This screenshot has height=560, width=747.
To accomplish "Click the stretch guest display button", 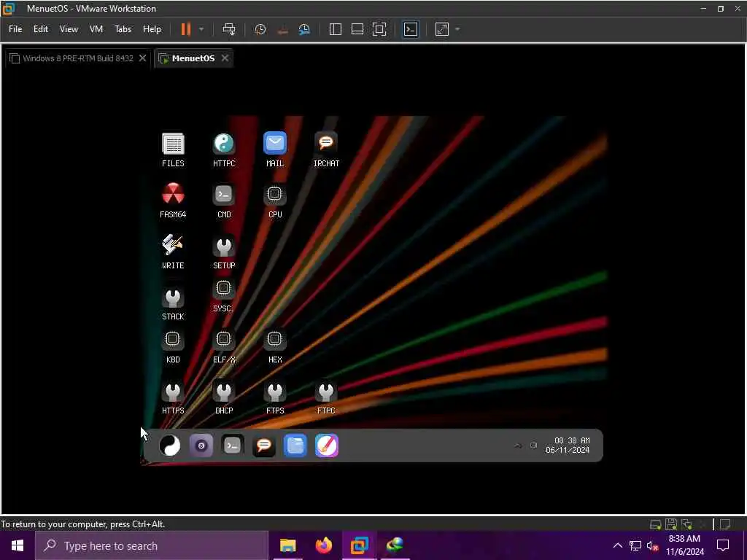I will click(x=442, y=29).
